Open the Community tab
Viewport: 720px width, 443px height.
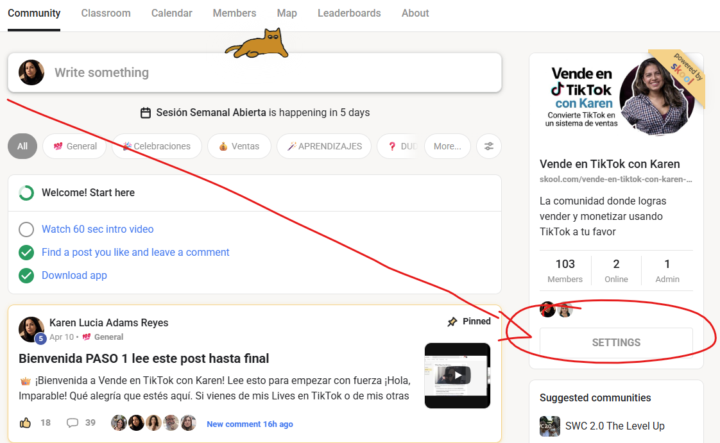[34, 13]
